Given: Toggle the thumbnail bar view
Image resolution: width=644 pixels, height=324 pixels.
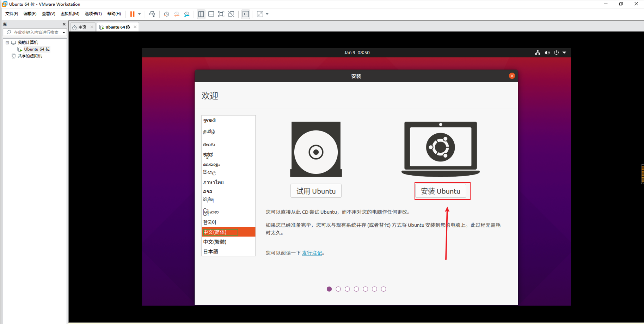Looking at the screenshot, I should click(211, 14).
